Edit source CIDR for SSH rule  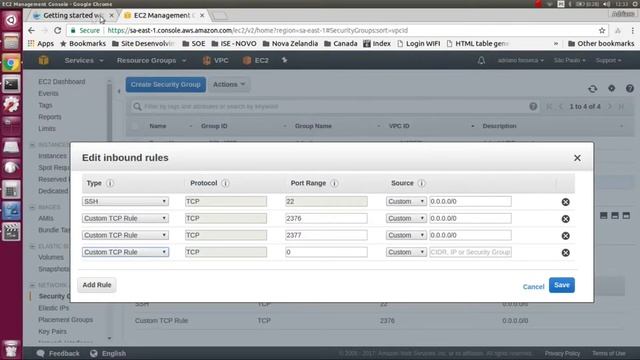[x=470, y=201]
